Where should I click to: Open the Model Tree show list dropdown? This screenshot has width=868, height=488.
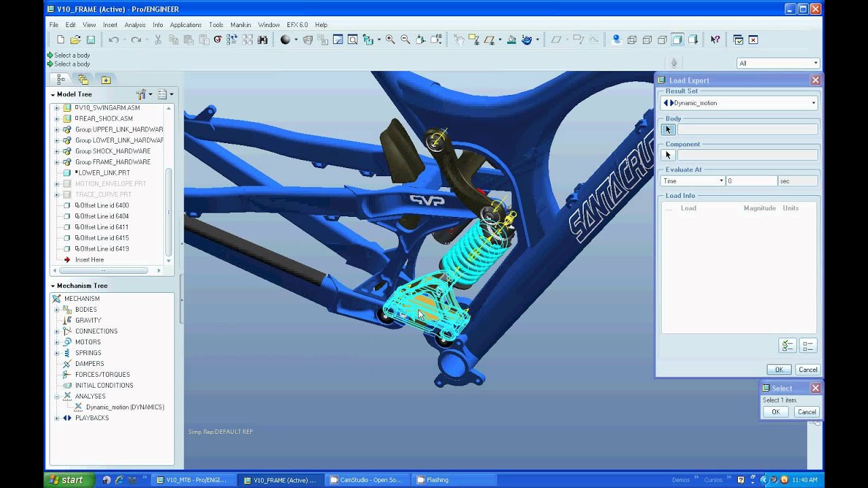coord(165,94)
